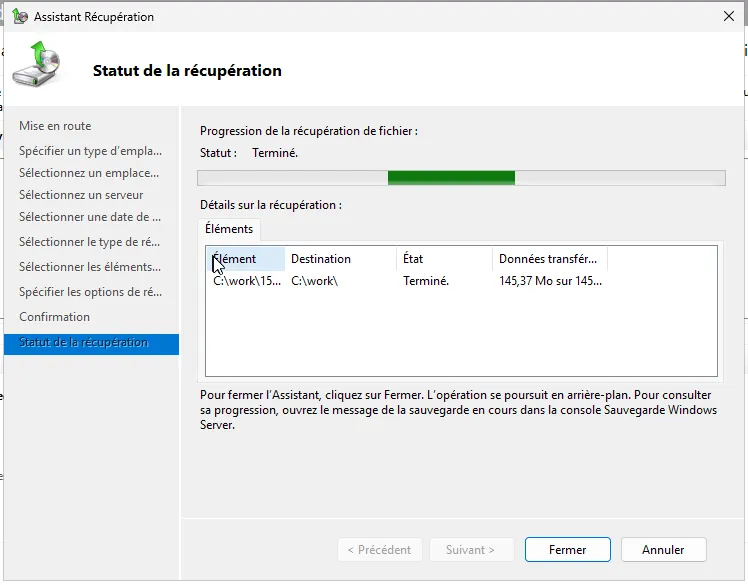
Task: Sort by the Élément column header
Action: click(245, 259)
